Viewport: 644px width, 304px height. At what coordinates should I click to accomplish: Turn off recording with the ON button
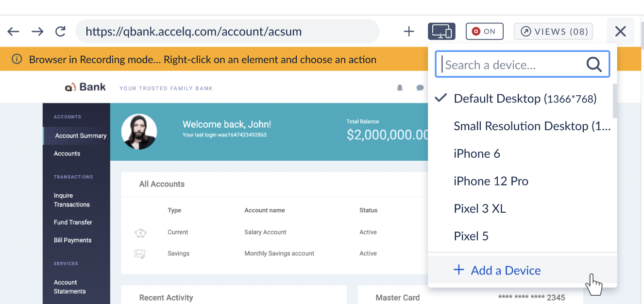[484, 32]
